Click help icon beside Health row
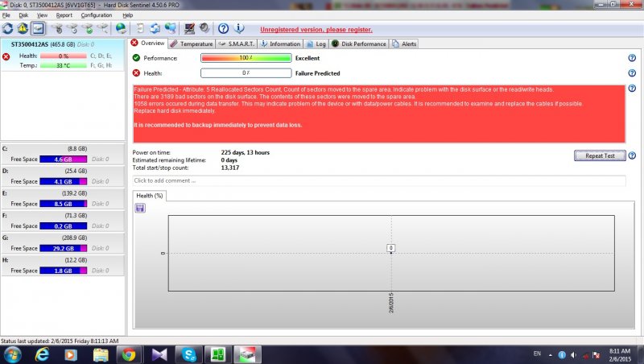Screen dimensions: 644x364 pos(632,73)
